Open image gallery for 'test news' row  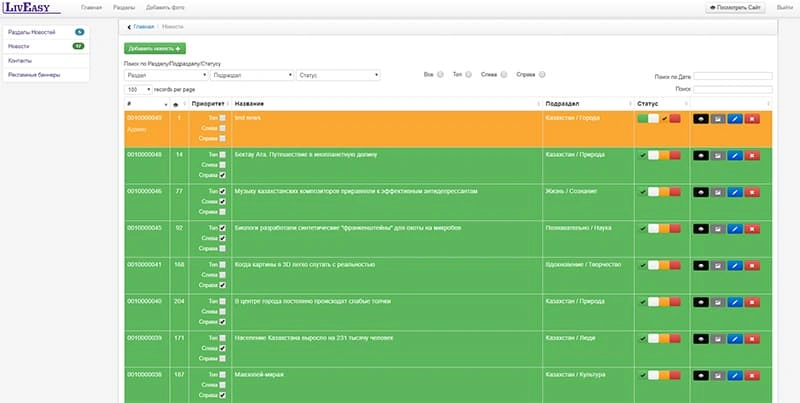(718, 119)
